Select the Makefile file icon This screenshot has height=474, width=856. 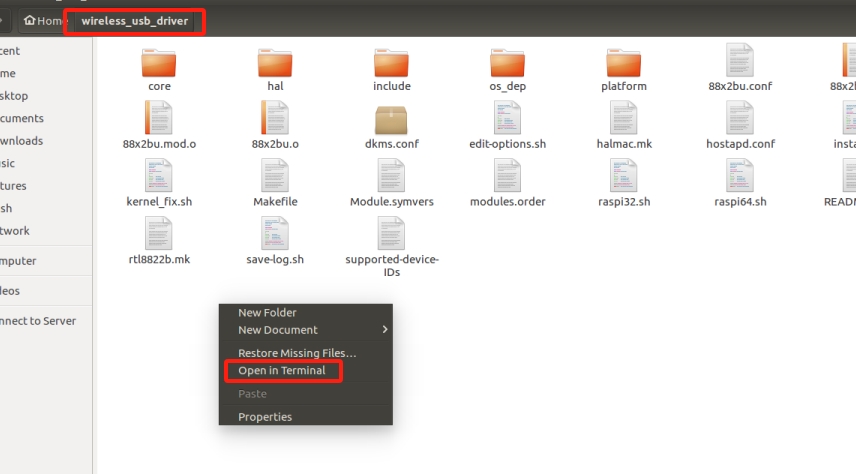[275, 178]
